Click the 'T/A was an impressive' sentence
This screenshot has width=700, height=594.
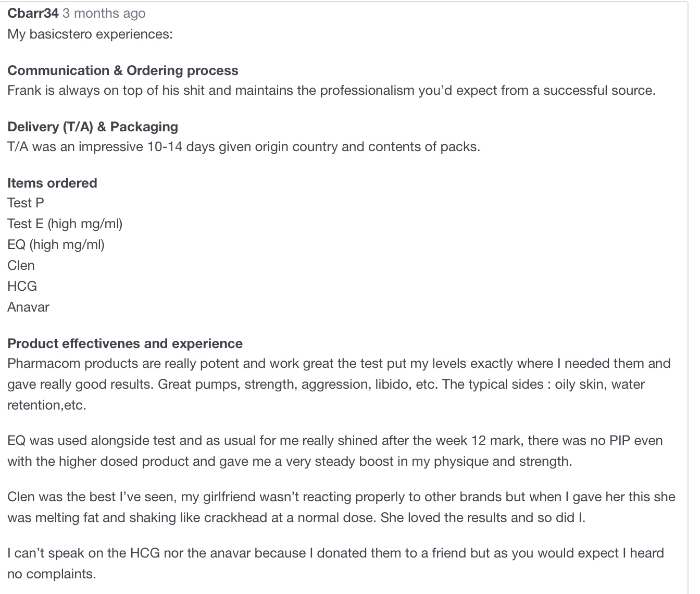tap(244, 147)
